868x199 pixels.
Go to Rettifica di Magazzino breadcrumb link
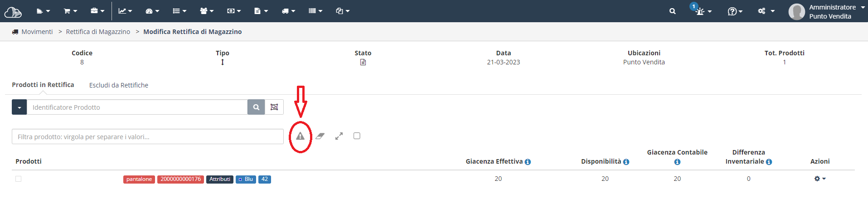(98, 32)
